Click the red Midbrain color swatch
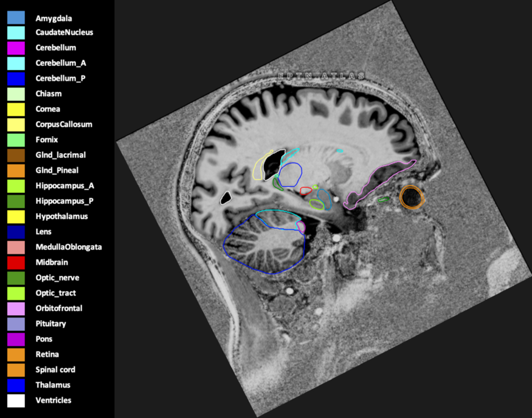This screenshot has height=418, width=532. [x=16, y=262]
